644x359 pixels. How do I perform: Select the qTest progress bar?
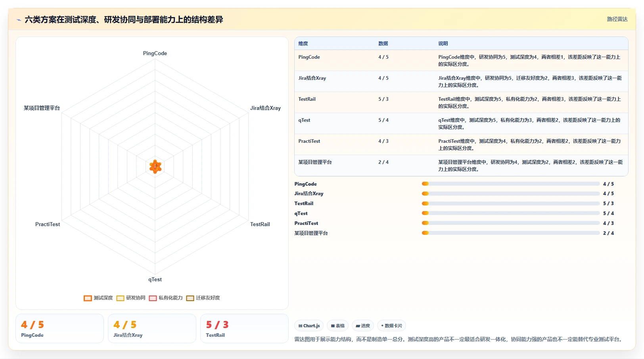click(511, 213)
